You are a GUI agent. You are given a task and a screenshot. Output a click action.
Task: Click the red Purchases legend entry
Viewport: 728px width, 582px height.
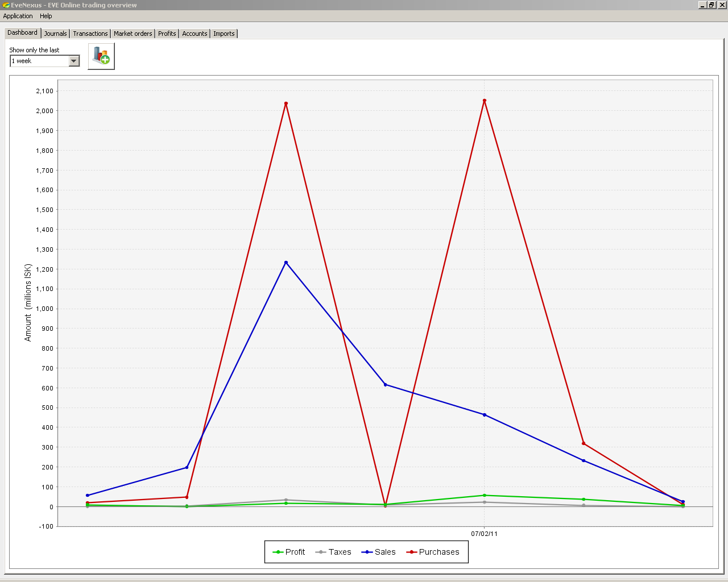(432, 552)
